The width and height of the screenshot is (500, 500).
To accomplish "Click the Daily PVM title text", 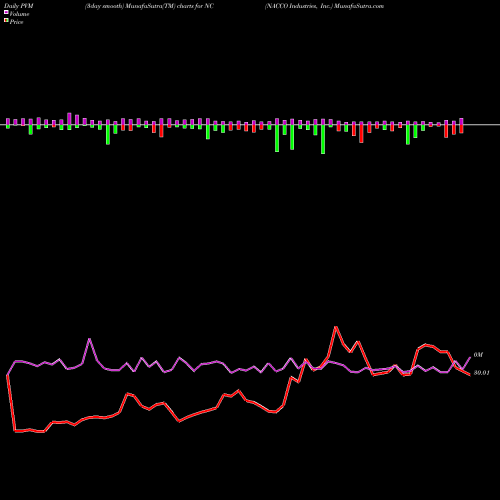I will click(x=18, y=6).
